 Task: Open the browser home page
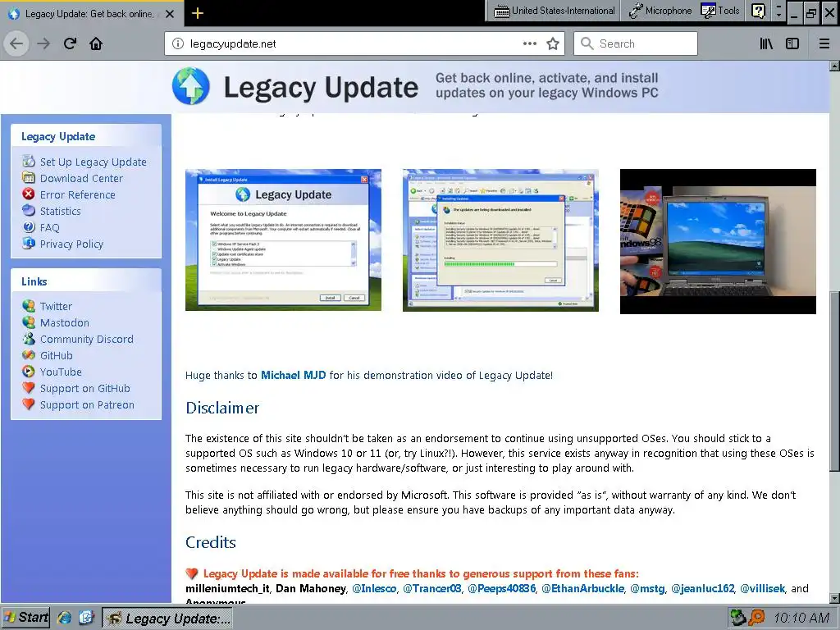96,43
